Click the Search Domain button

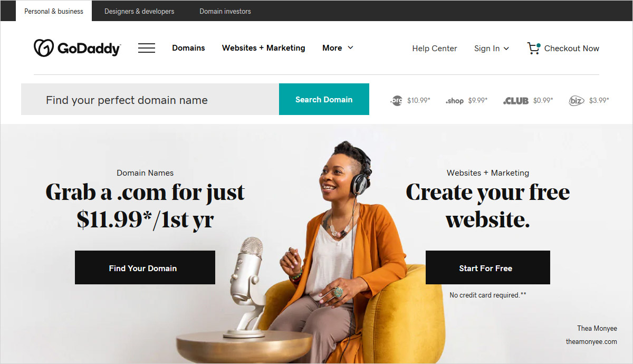click(x=324, y=99)
